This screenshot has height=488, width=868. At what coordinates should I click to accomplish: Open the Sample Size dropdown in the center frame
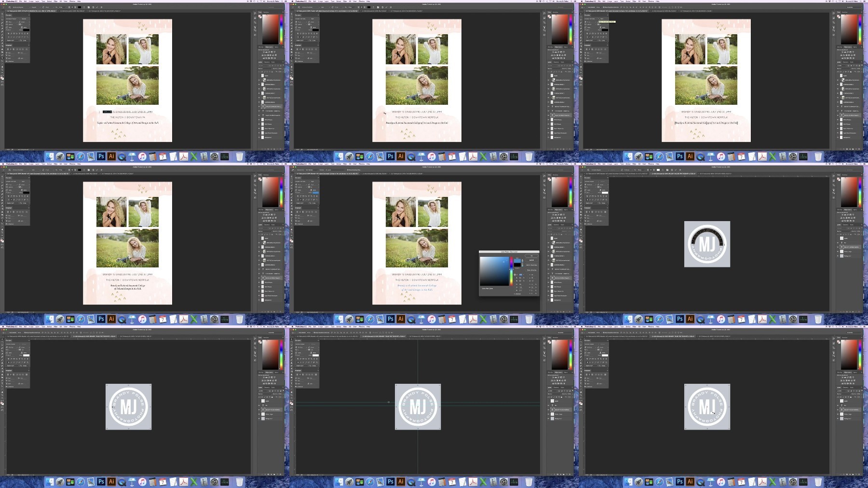click(312, 170)
